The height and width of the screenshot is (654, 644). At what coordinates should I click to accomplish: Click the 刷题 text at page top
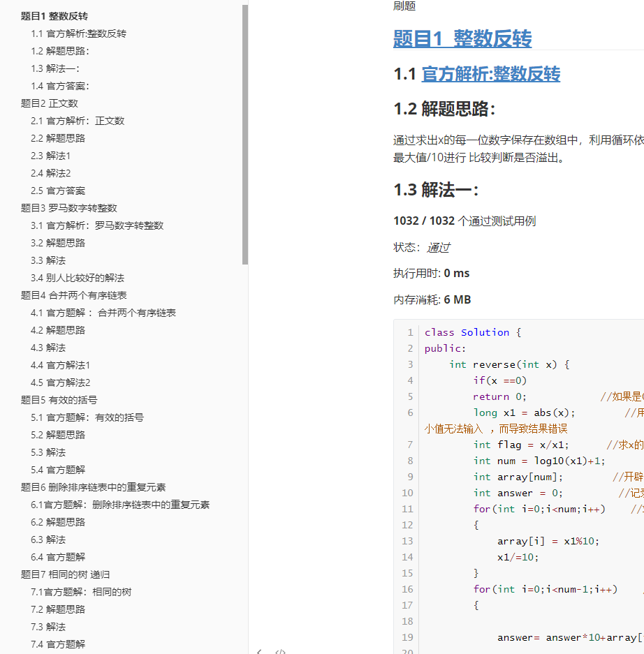point(404,6)
